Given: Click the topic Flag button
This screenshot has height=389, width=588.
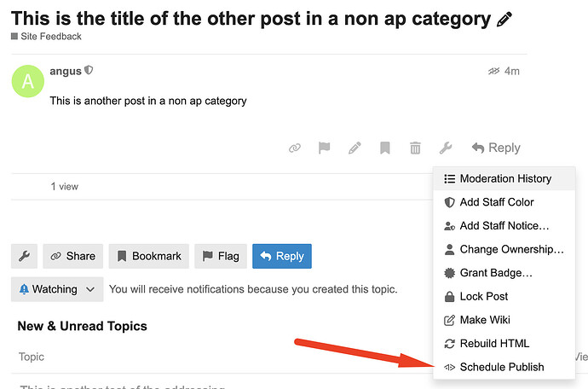Looking at the screenshot, I should pos(221,256).
